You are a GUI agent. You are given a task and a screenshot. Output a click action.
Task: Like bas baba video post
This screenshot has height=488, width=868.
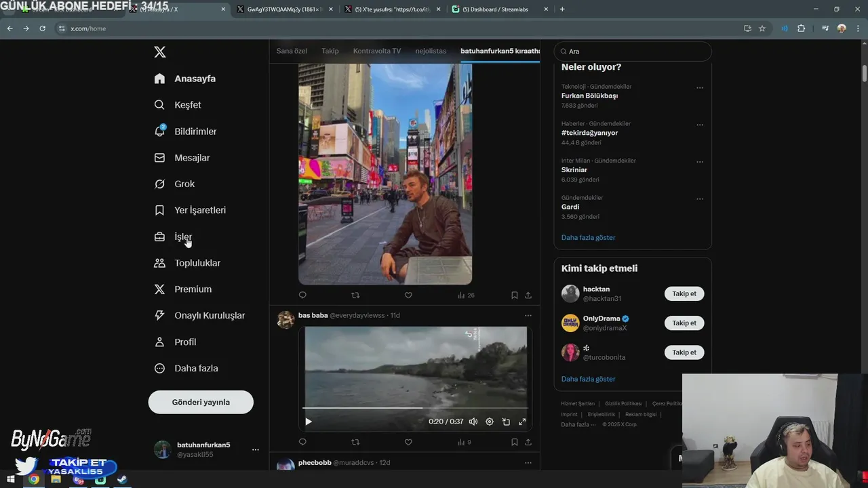pos(408,442)
